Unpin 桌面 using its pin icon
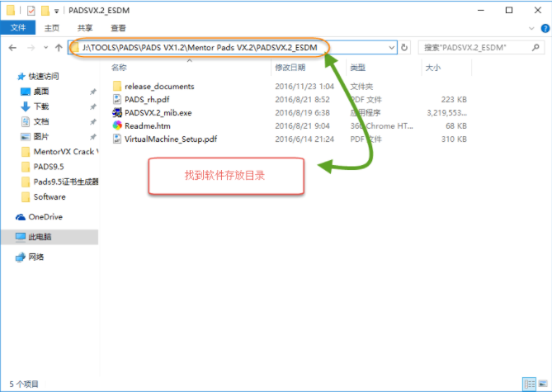The width and height of the screenshot is (552, 392). pos(93,92)
